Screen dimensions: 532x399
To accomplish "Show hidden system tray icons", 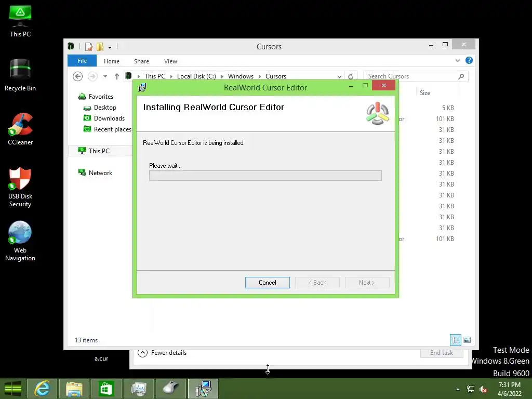I will click(458, 389).
